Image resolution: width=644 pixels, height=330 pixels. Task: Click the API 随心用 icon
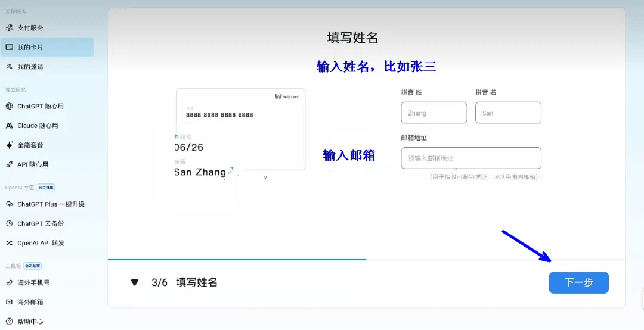tap(10, 165)
